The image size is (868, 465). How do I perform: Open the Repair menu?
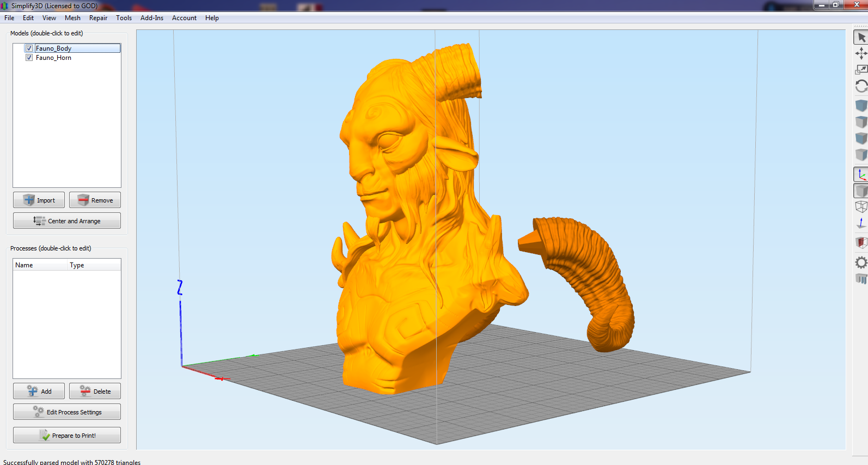(98, 18)
